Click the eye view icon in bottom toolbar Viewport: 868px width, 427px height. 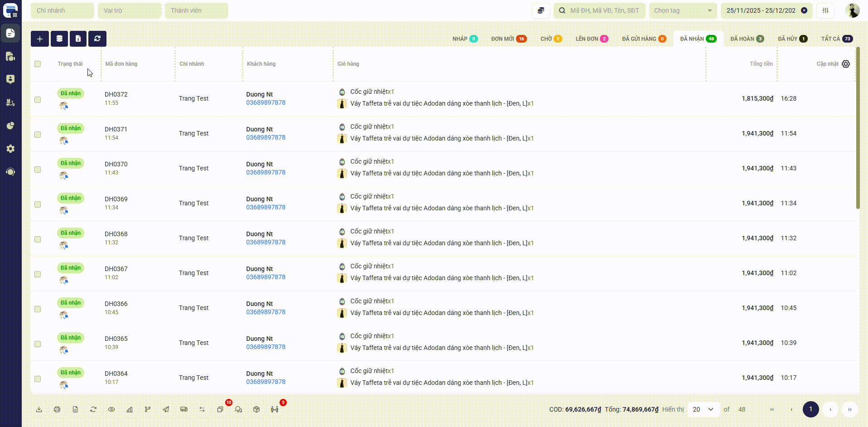[x=111, y=409]
